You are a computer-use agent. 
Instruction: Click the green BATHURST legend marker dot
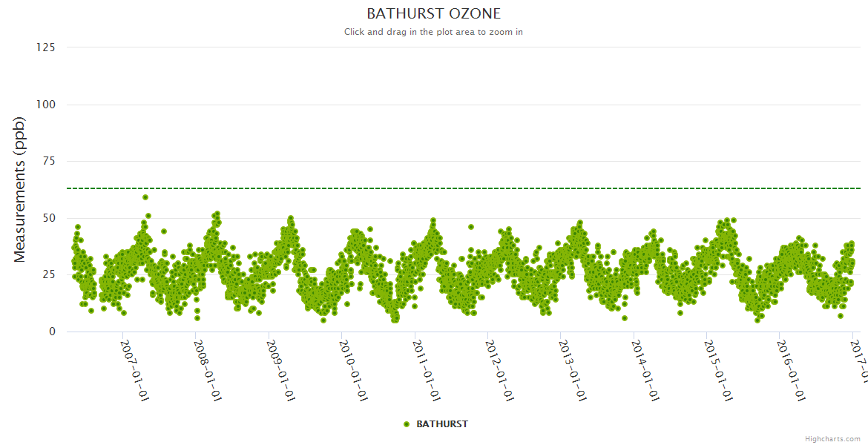(406, 424)
